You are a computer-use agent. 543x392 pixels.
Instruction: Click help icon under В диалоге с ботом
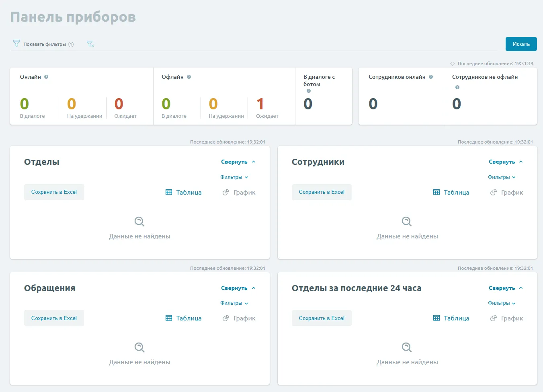coord(309,91)
